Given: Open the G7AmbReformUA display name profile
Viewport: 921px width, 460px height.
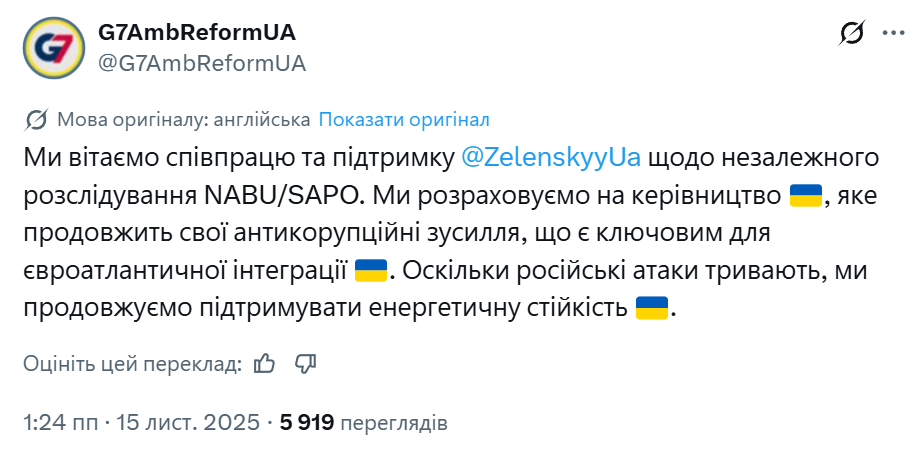Looking at the screenshot, I should point(197,32).
